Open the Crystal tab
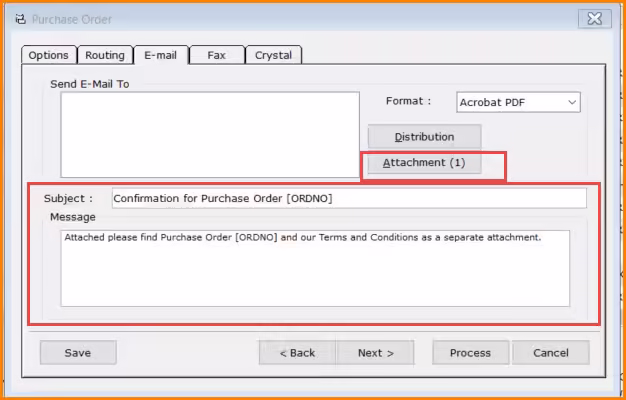This screenshot has height=400, width=626. point(273,55)
